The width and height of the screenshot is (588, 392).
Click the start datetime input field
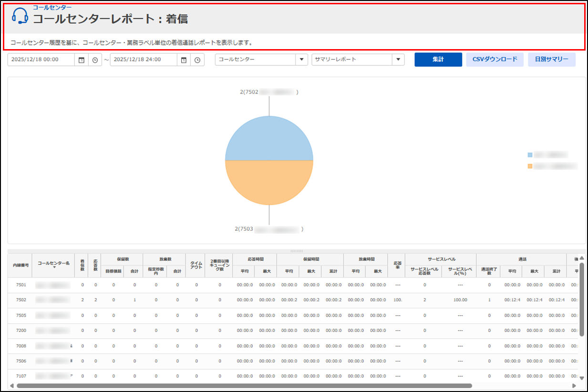[x=41, y=60]
